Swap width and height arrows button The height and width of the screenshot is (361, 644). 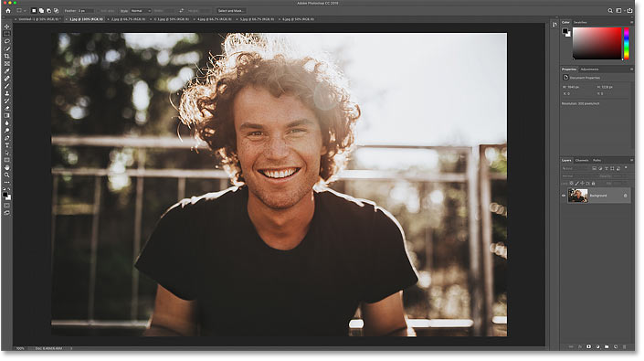pos(182,11)
